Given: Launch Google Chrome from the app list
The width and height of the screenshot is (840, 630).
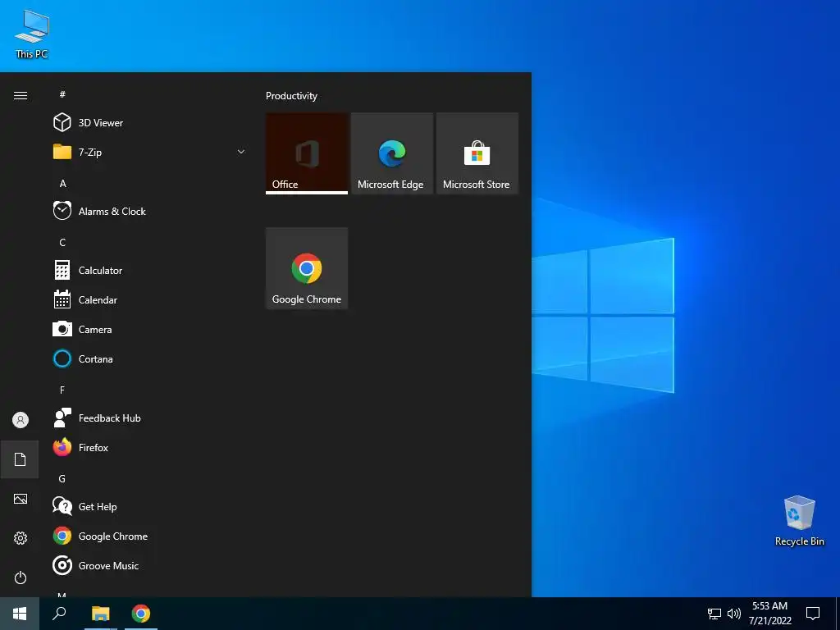Looking at the screenshot, I should 149,536.
